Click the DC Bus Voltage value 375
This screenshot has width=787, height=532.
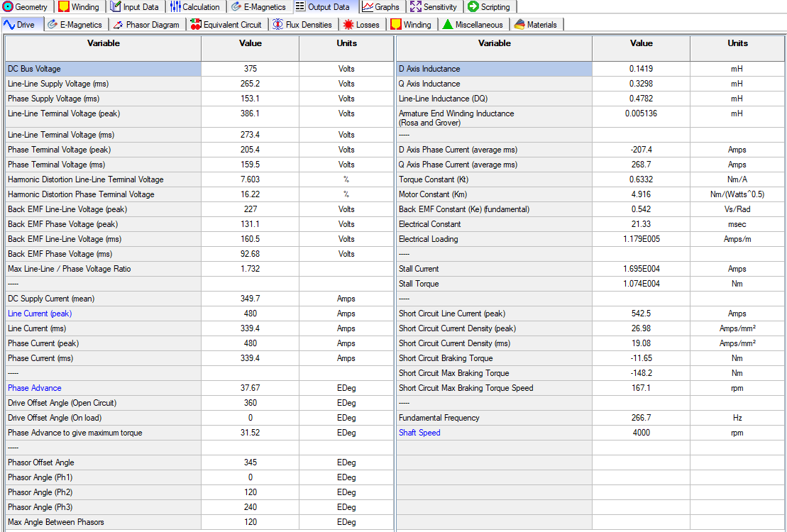(x=250, y=69)
